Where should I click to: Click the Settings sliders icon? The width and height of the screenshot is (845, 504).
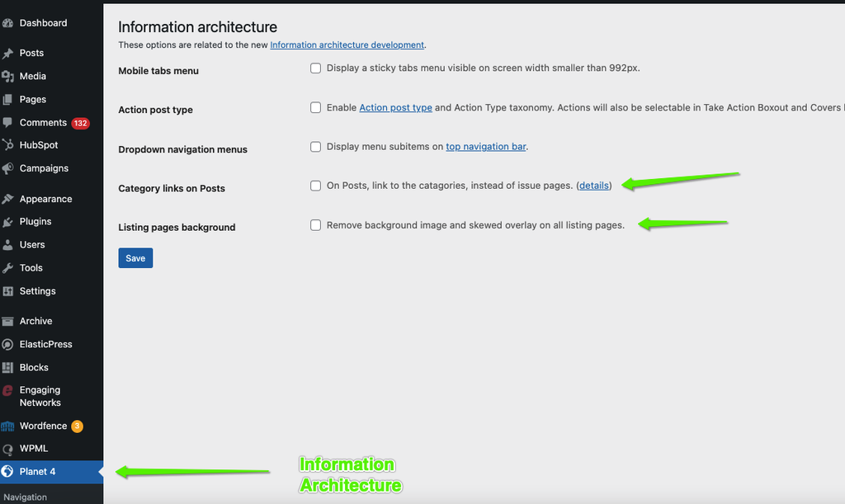[7, 291]
